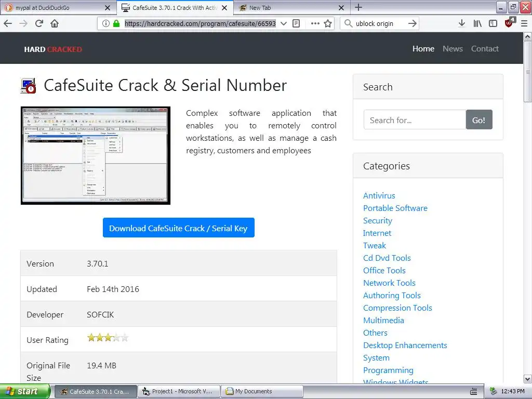
Task: Open page actions three-dot menu
Action: pyautogui.click(x=315, y=23)
